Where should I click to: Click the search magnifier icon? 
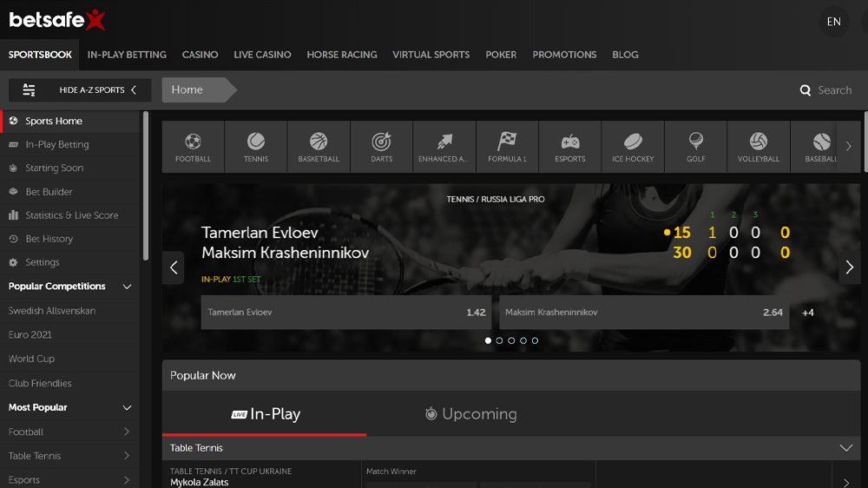click(x=805, y=90)
